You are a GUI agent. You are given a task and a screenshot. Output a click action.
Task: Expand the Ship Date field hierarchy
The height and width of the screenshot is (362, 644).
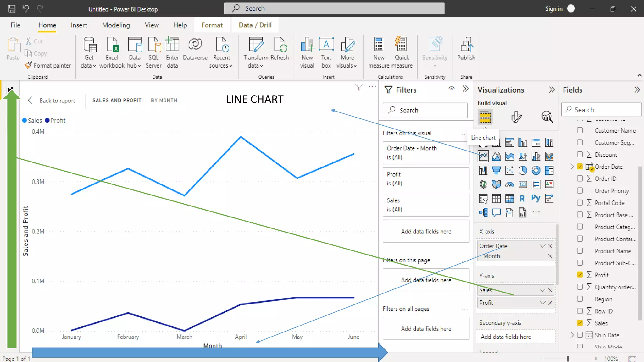click(572, 335)
